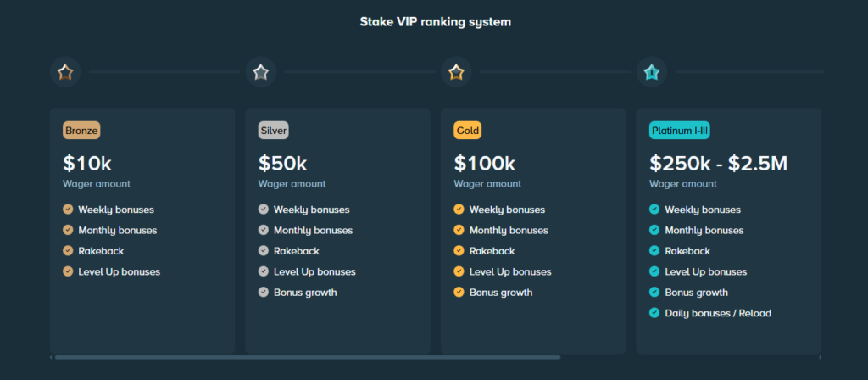Select the Gold tier badge
Screen dimensions: 868x380
(467, 131)
